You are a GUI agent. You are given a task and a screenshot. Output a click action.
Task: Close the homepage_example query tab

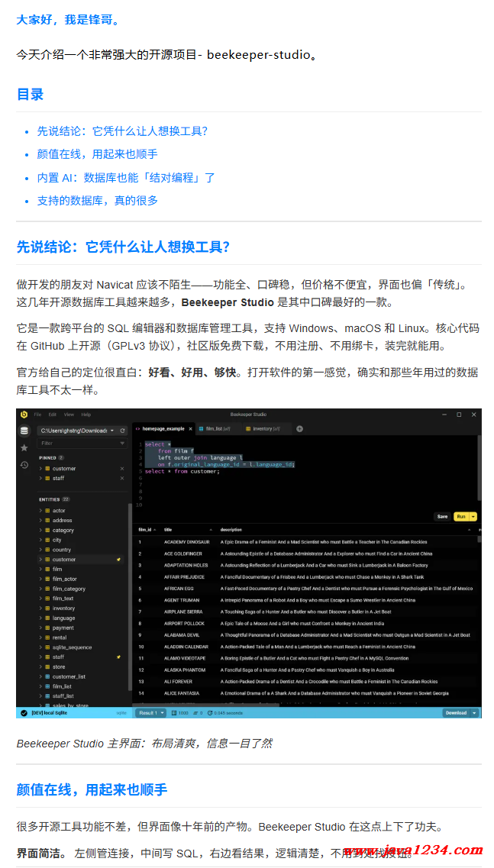coord(190,429)
